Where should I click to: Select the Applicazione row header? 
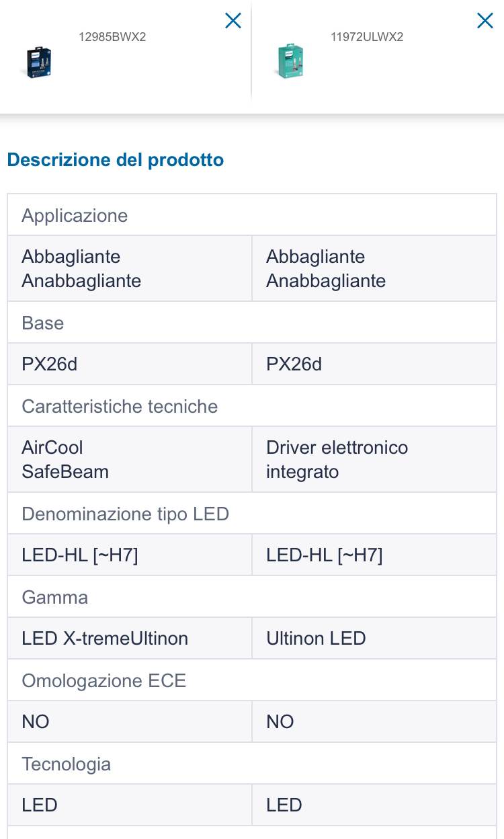(x=75, y=216)
